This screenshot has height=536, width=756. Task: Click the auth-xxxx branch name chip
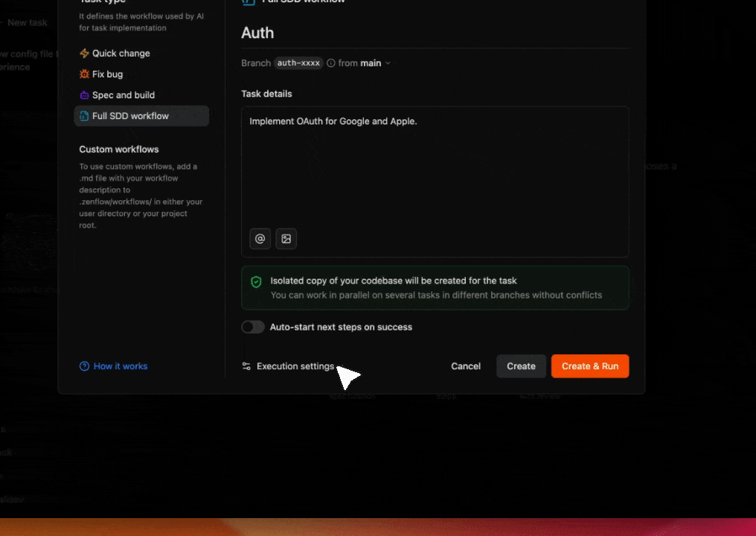[298, 63]
